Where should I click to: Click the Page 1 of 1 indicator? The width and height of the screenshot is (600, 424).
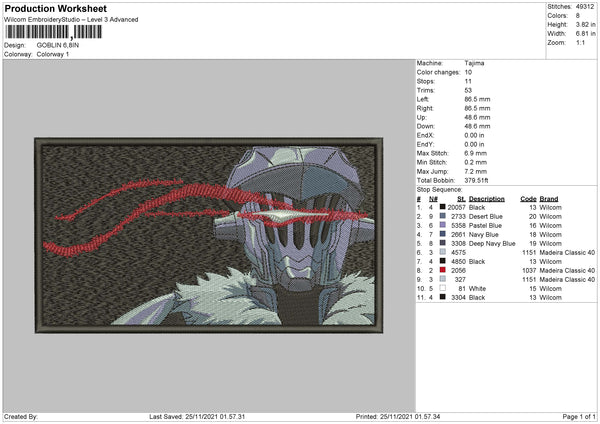579,416
